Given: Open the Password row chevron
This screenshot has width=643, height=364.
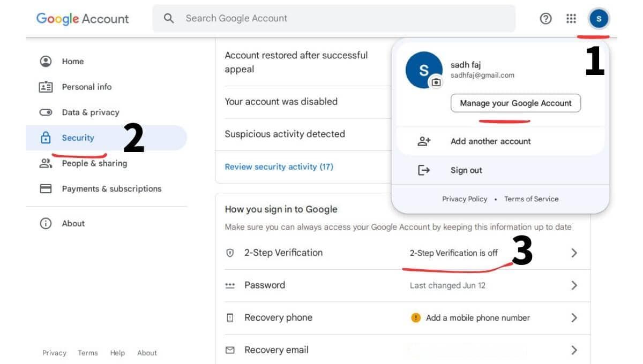Looking at the screenshot, I should [x=574, y=285].
